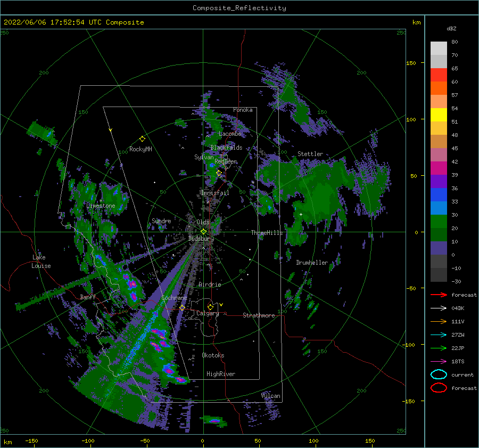Click the cyan current ellipse legend icon
The height and width of the screenshot is (448, 479).
coord(439,374)
